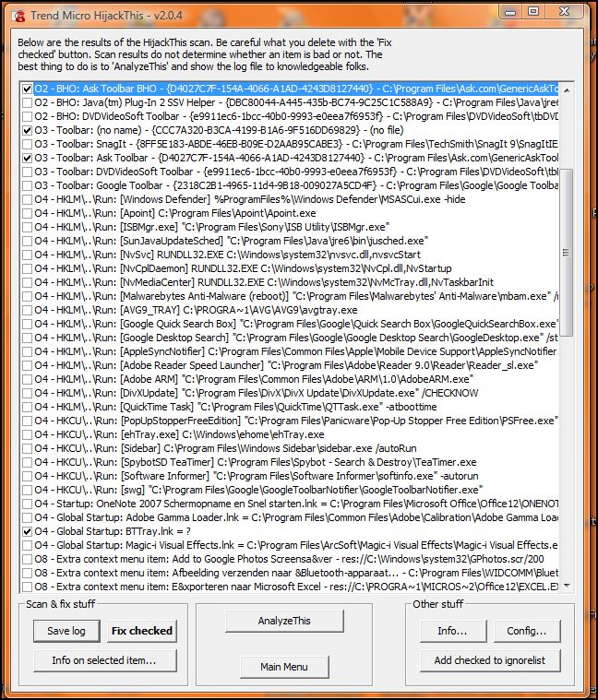Click the AnalyzeThis button
The image size is (598, 700).
tap(284, 621)
